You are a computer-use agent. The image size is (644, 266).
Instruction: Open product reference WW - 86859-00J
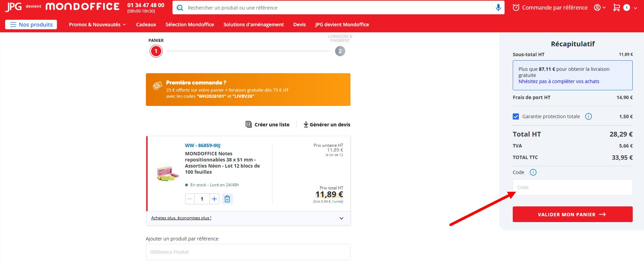pyautogui.click(x=203, y=145)
